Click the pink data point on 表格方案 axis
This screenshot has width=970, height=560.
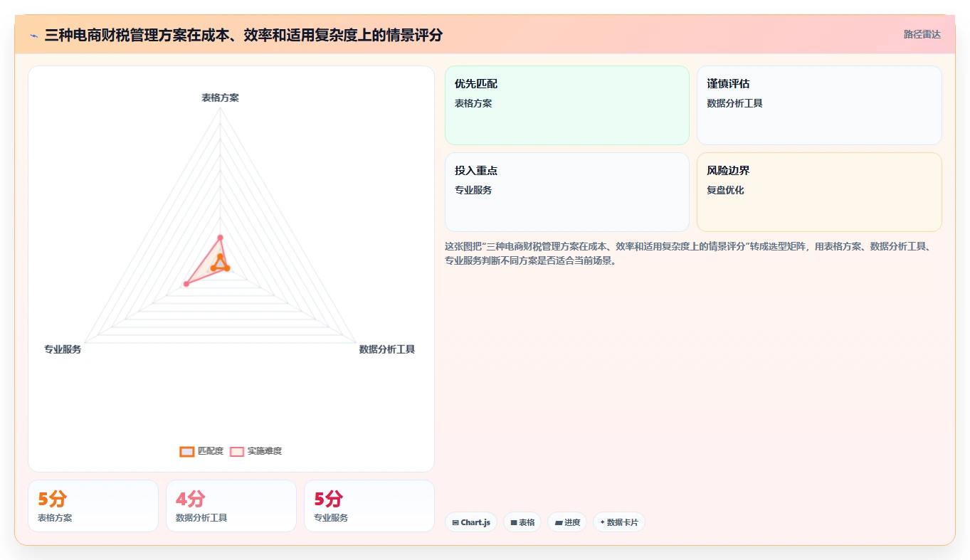click(x=220, y=237)
